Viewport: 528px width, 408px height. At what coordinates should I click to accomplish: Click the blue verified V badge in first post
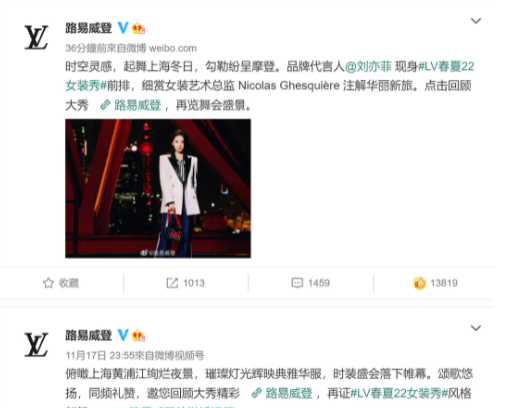click(123, 28)
